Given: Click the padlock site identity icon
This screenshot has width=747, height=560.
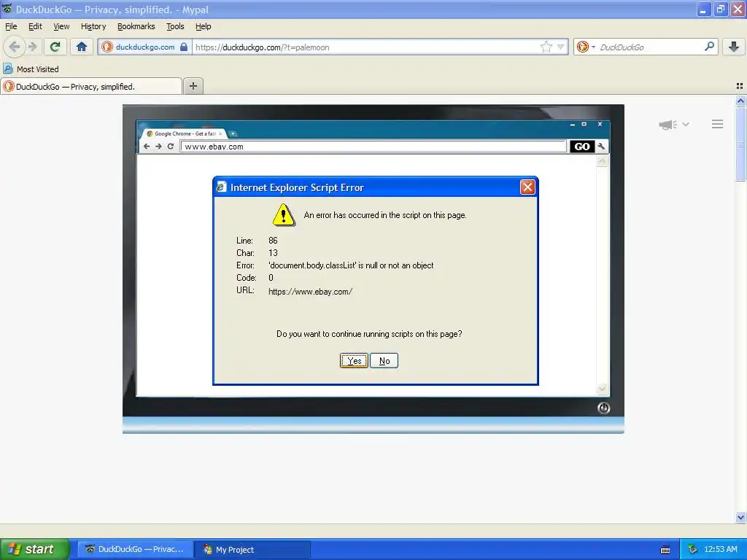Looking at the screenshot, I should pyautogui.click(x=183, y=47).
